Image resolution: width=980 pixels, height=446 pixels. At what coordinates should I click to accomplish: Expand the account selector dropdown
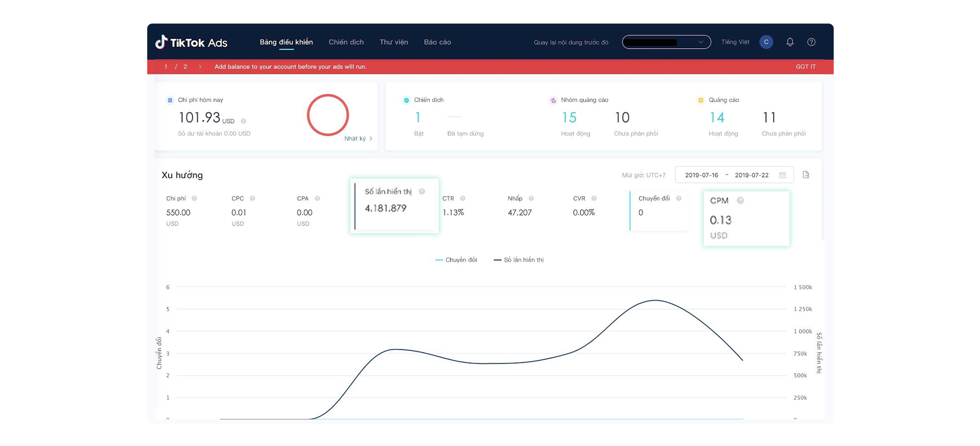point(666,42)
